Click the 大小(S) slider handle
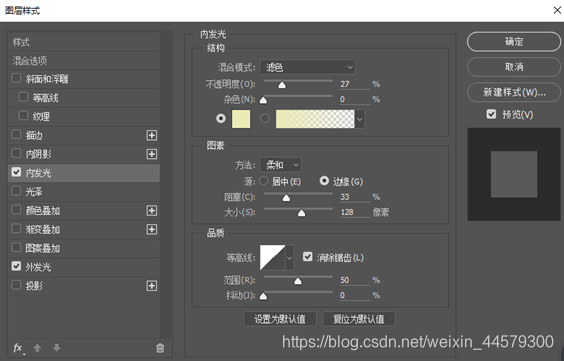The width and height of the screenshot is (564, 361). click(301, 213)
